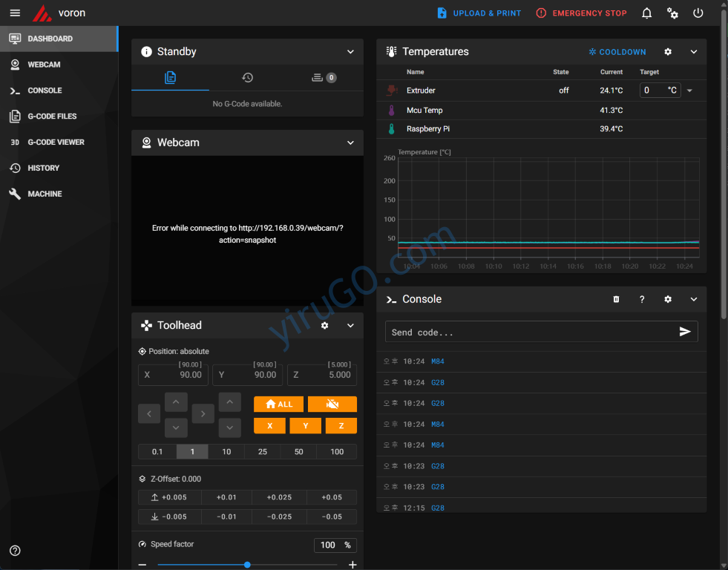Open the hamburger navigation menu
The height and width of the screenshot is (570, 728).
click(15, 13)
